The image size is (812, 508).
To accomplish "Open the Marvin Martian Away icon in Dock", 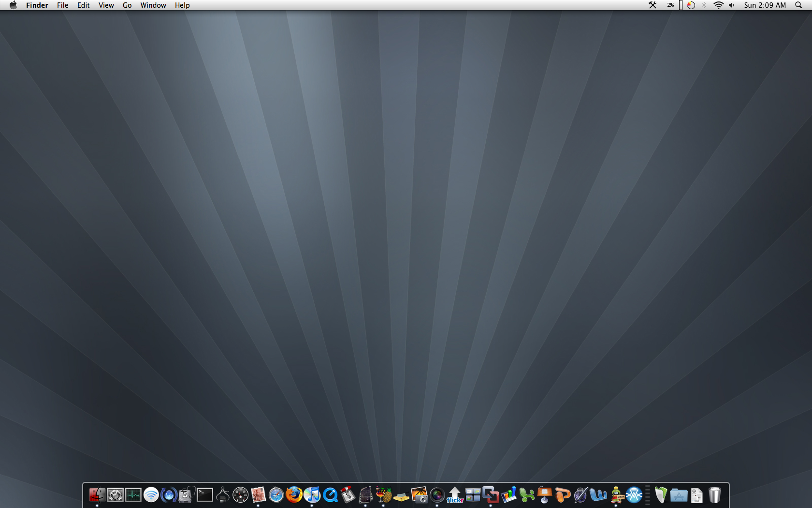I will pos(616,495).
